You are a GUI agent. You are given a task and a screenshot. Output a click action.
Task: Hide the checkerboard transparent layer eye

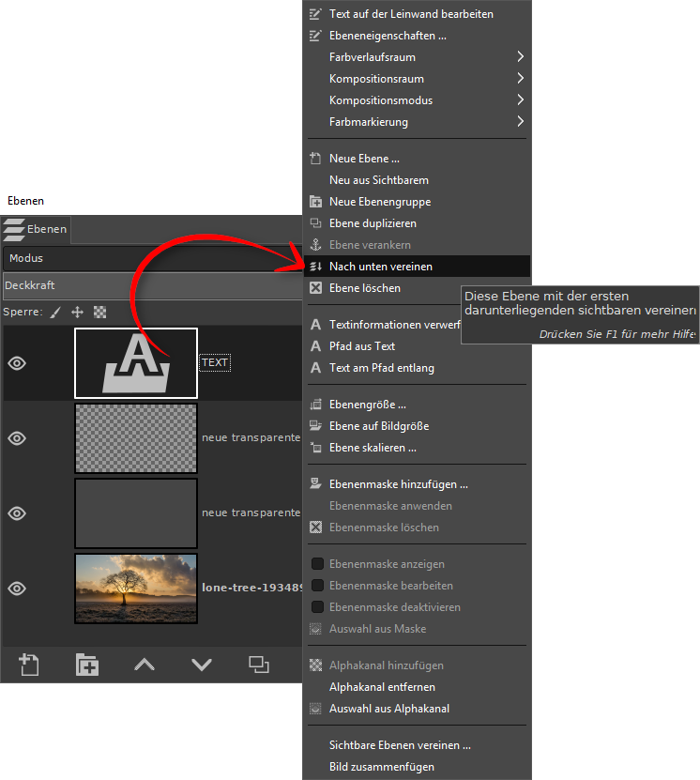(x=17, y=438)
